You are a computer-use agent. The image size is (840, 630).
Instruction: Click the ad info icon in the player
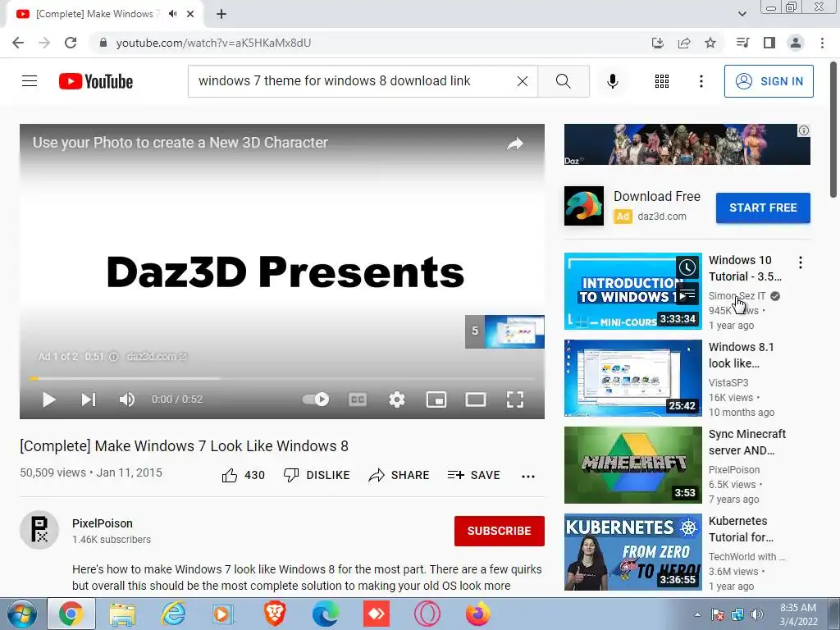pyautogui.click(x=113, y=357)
